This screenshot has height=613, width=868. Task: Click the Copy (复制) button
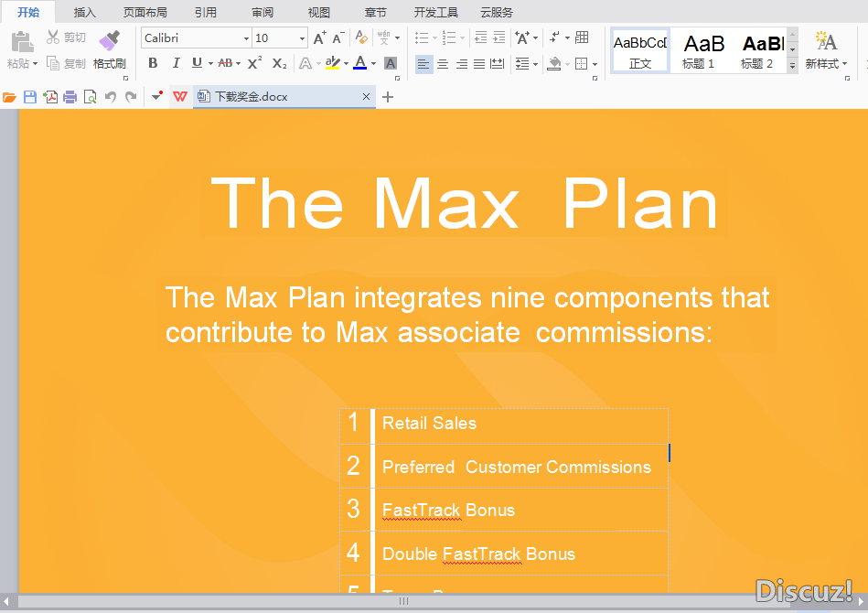pyautogui.click(x=66, y=64)
